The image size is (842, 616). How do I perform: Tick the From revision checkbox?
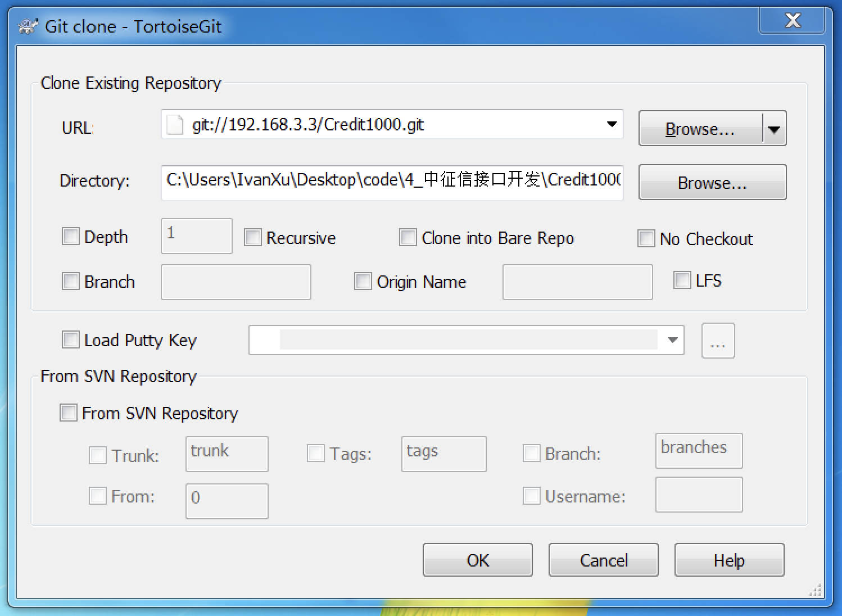tap(98, 496)
